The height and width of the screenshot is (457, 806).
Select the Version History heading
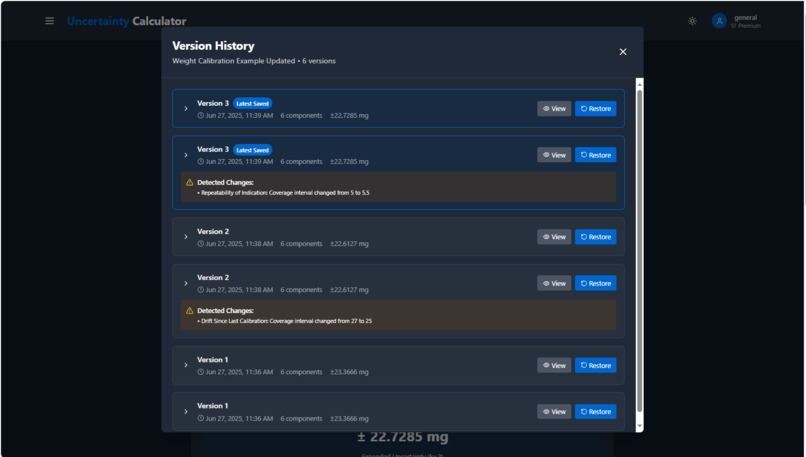[x=213, y=46]
